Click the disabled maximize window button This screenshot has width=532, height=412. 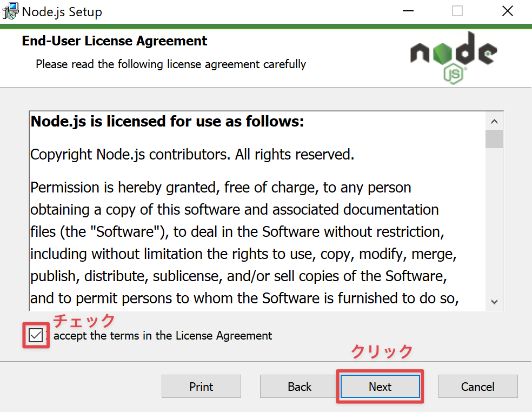point(457,11)
